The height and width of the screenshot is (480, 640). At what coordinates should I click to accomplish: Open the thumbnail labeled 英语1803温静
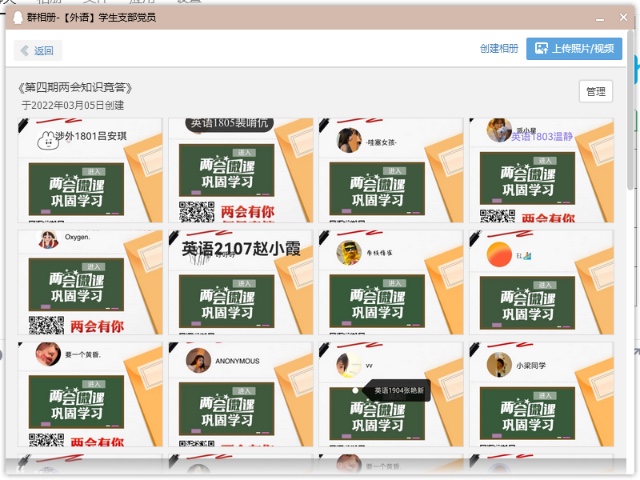coord(542,170)
